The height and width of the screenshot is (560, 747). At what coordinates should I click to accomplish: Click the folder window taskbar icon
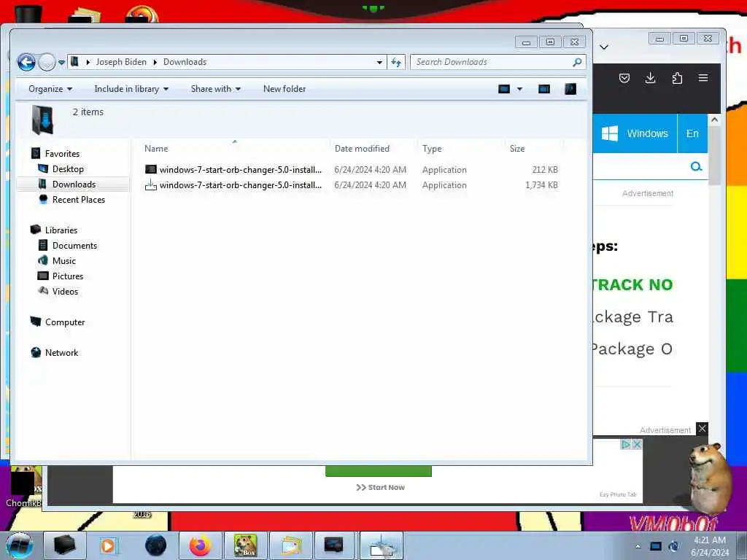pyautogui.click(x=290, y=545)
